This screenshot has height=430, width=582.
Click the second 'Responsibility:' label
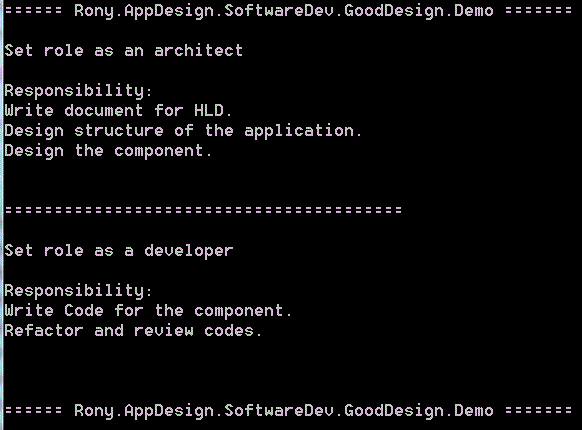(x=78, y=291)
